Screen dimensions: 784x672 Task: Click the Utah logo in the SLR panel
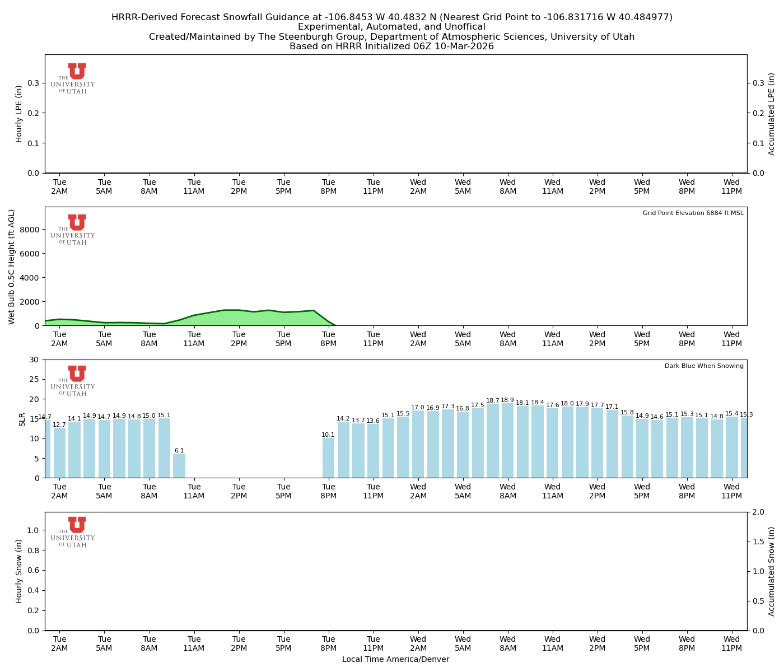(73, 381)
